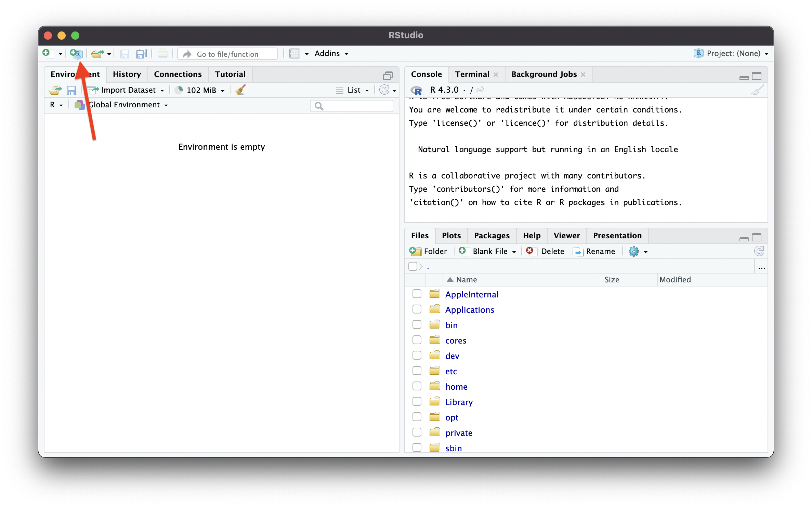812x508 pixels.
Task: Click the Load workspace icon in Environment pane
Action: [x=55, y=90]
